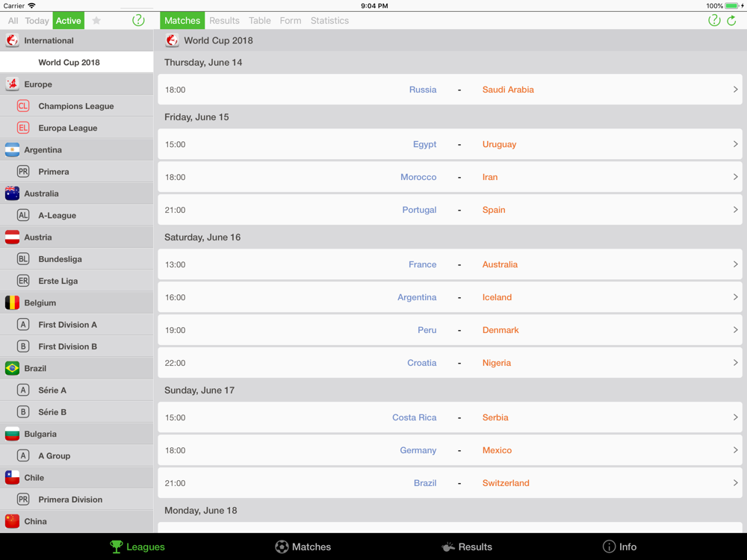747x560 pixels.
Task: Switch to Today leagues filter
Action: 37,20
